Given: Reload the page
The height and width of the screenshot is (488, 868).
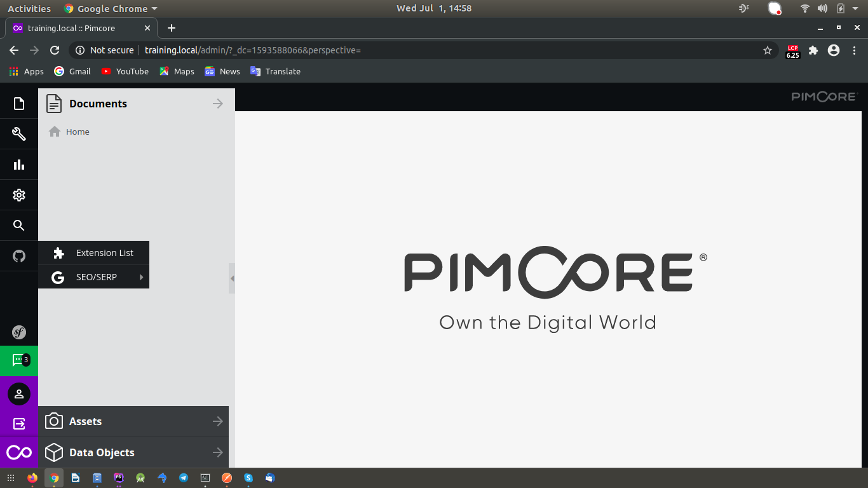Looking at the screenshot, I should 55,50.
